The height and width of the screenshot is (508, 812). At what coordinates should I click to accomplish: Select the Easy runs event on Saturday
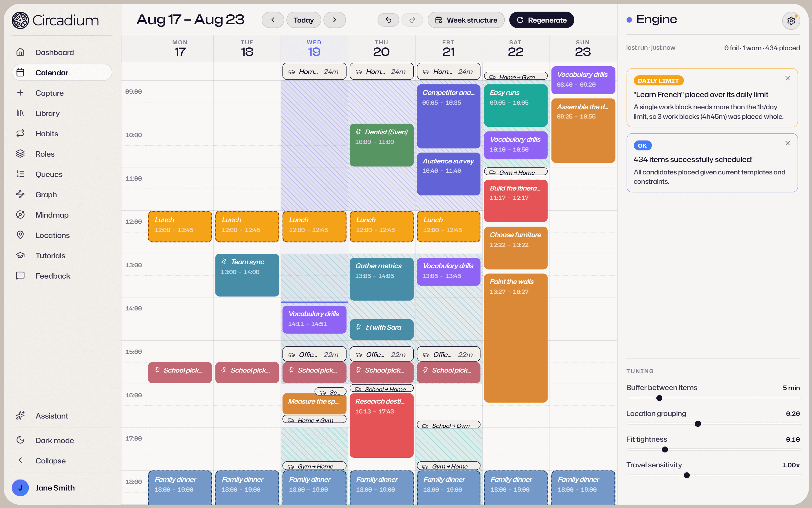pyautogui.click(x=516, y=106)
